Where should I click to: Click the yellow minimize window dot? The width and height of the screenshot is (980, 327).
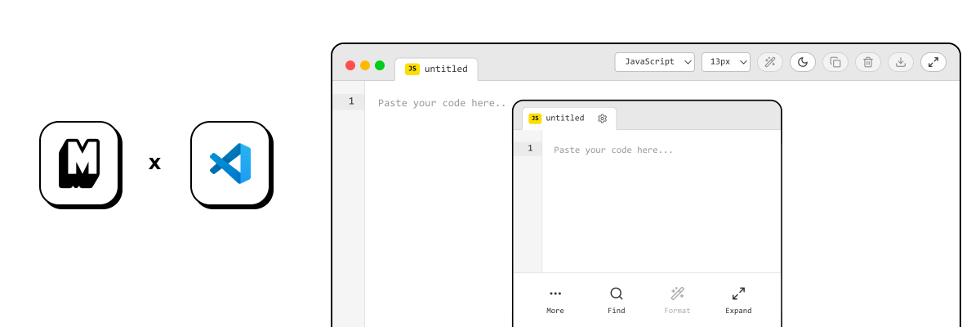click(365, 65)
